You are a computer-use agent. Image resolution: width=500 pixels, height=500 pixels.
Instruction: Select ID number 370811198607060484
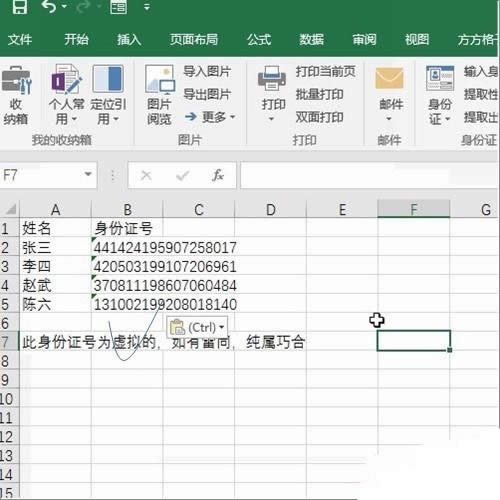pyautogui.click(x=165, y=285)
